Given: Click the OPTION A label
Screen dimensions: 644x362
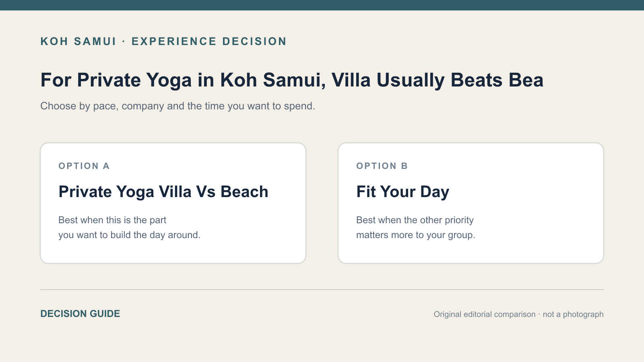Looking at the screenshot, I should (84, 166).
